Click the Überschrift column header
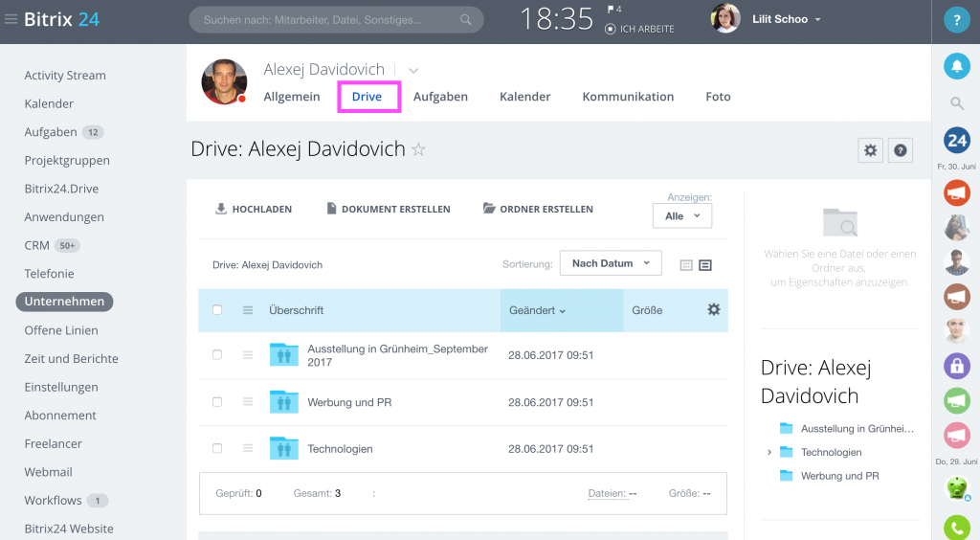Screen dimensions: 980x540 coord(297,310)
